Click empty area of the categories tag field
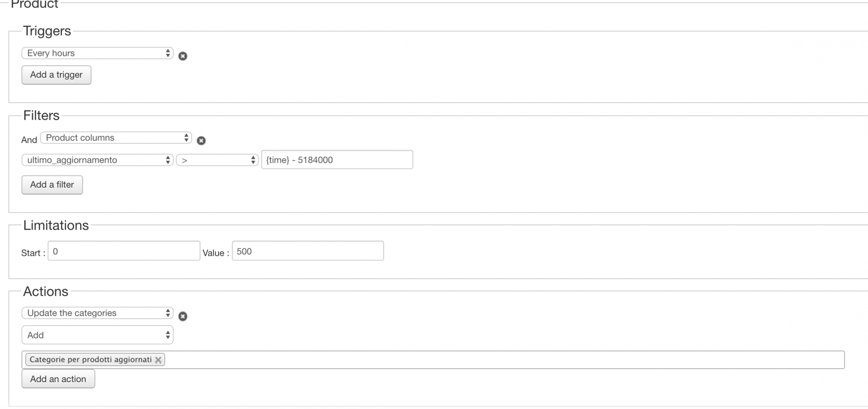Image resolution: width=868 pixels, height=409 pixels. tap(477, 360)
